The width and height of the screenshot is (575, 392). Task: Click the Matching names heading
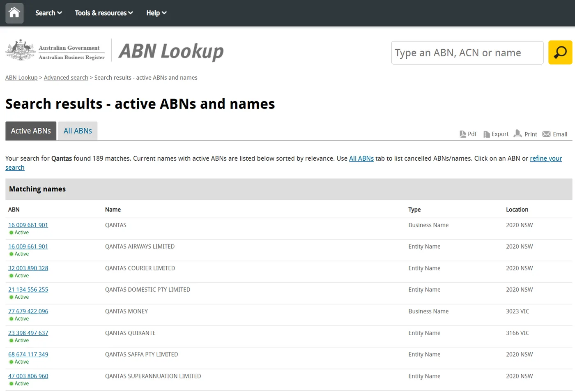pyautogui.click(x=37, y=189)
